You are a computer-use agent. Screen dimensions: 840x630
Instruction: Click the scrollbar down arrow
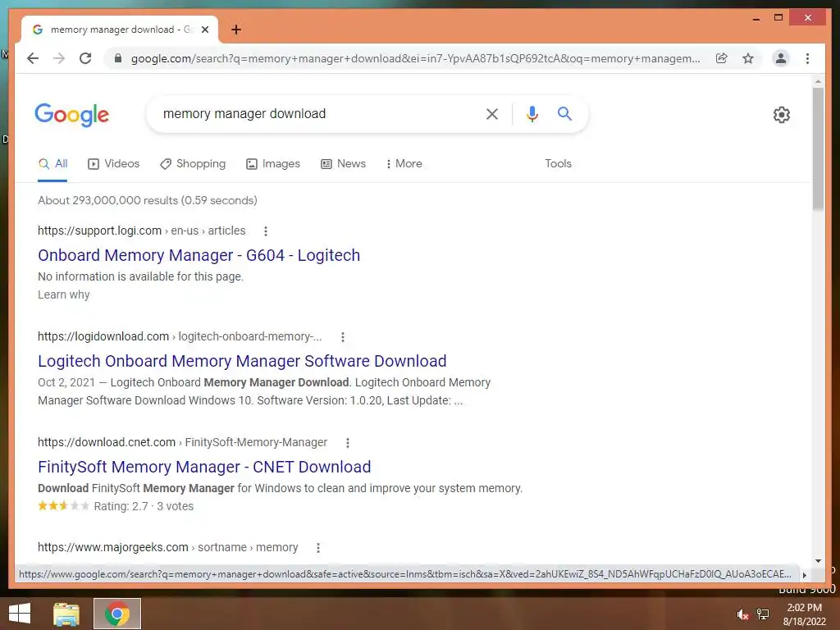(818, 561)
